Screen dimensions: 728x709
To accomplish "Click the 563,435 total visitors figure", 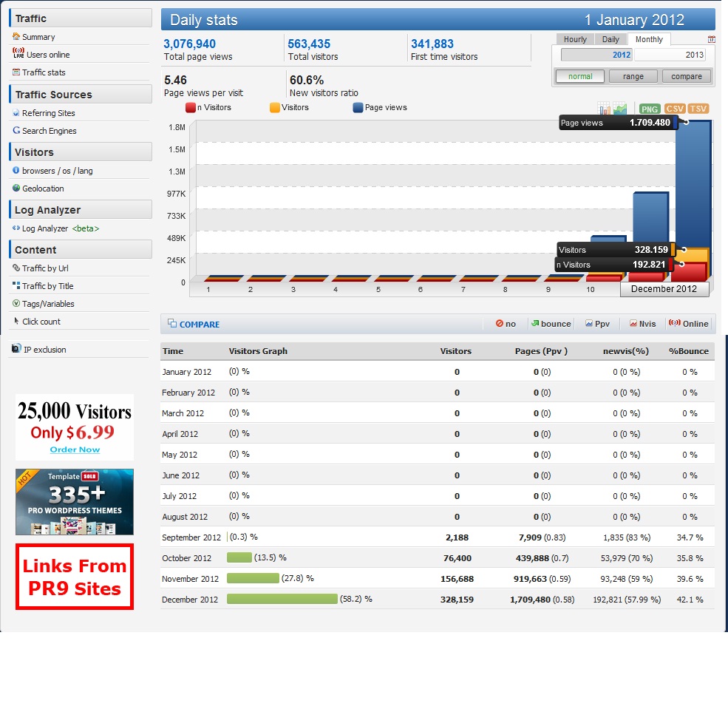I will point(309,44).
